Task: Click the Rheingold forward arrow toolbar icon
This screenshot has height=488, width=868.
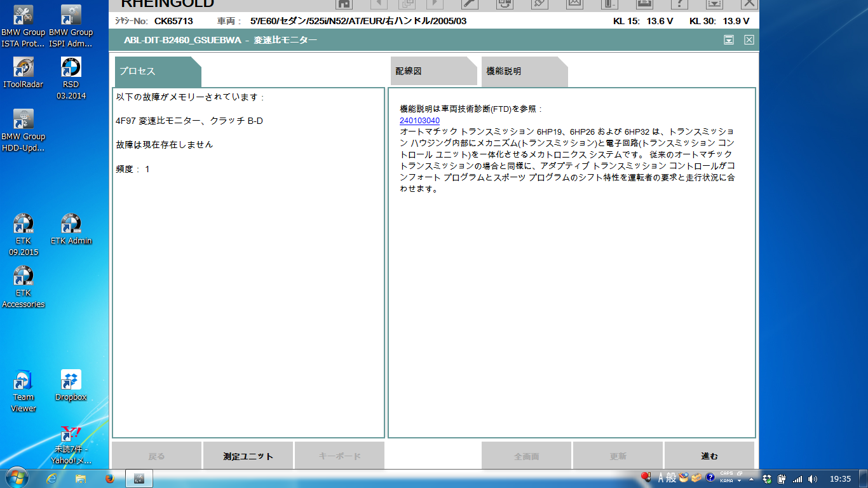Action: point(435,3)
